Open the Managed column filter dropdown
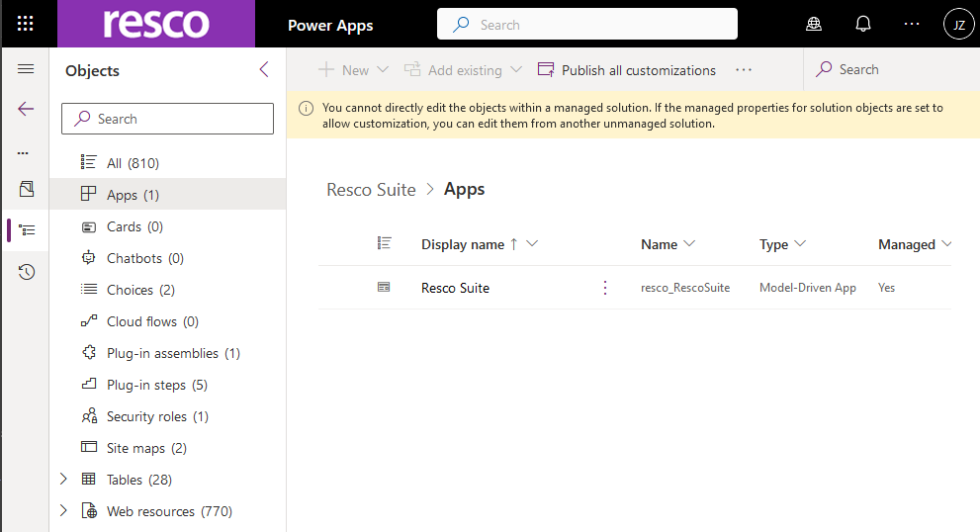This screenshot has width=980, height=532. pos(946,244)
